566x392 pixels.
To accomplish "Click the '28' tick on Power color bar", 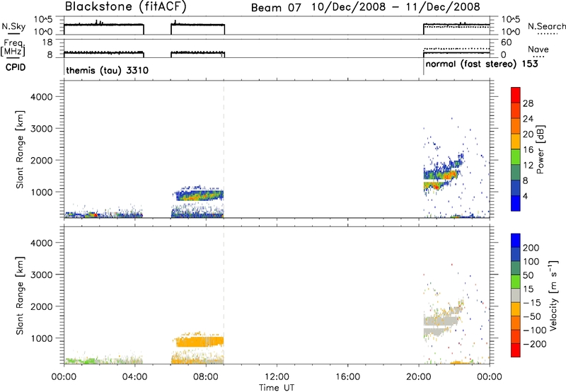I will point(528,103).
